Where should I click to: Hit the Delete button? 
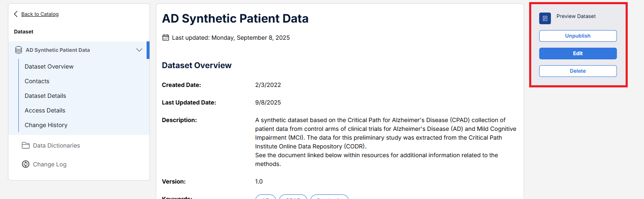click(x=578, y=71)
